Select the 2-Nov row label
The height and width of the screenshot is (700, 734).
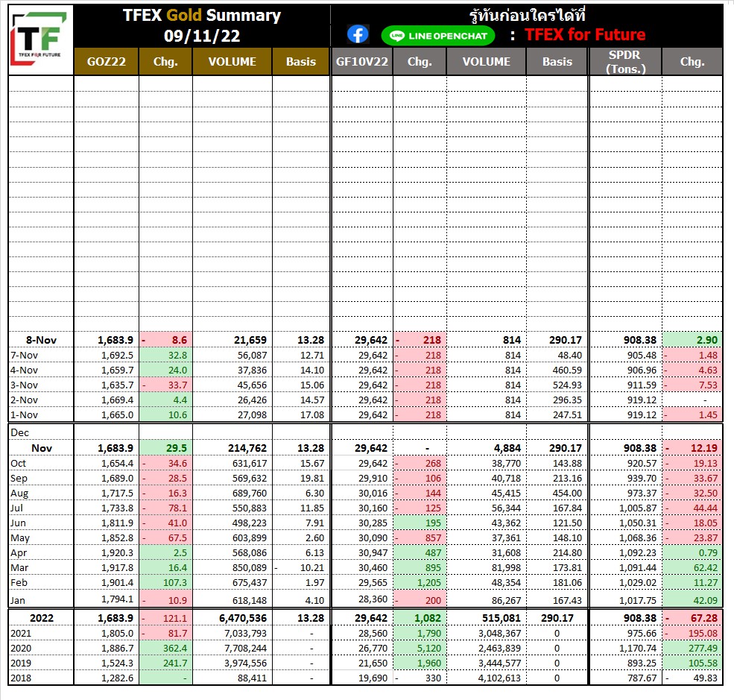[x=25, y=400]
